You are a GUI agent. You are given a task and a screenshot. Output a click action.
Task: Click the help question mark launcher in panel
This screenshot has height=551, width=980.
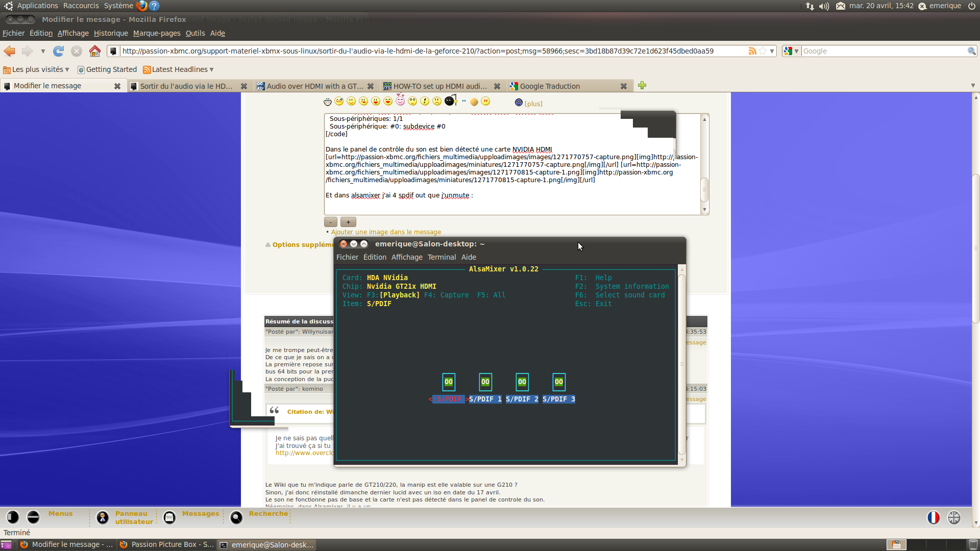[x=154, y=6]
